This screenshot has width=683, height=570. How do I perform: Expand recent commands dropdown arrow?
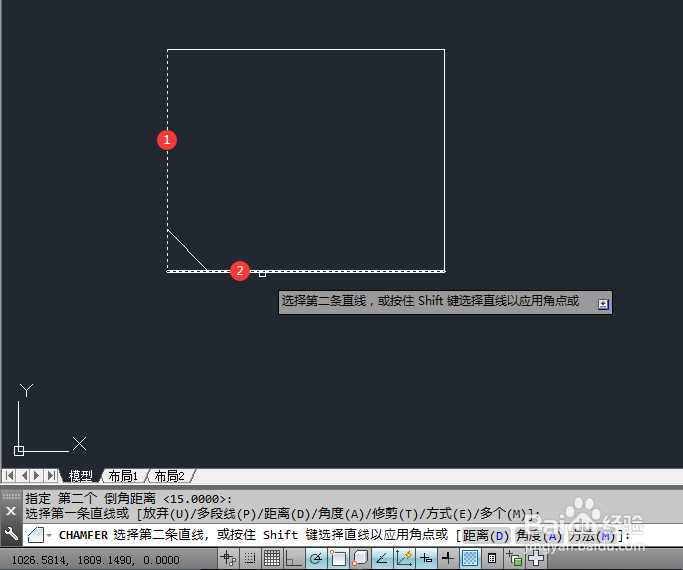pyautogui.click(x=49, y=536)
